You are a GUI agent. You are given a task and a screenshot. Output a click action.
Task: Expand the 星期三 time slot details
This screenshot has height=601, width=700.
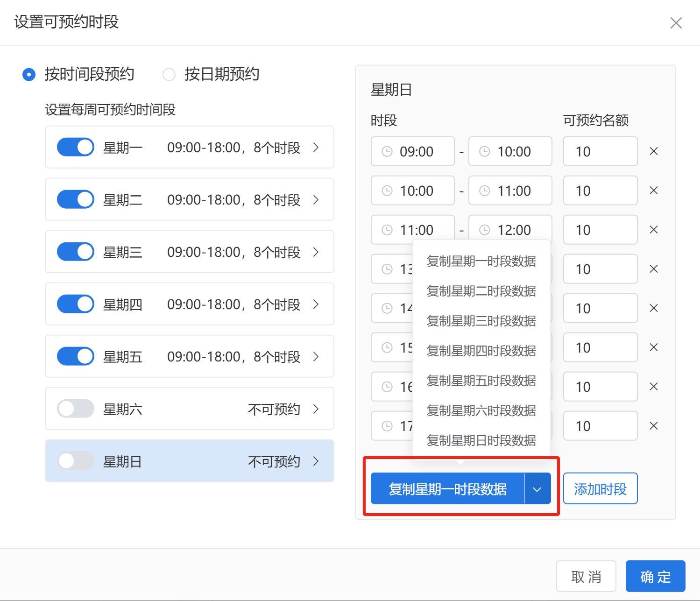click(x=316, y=252)
